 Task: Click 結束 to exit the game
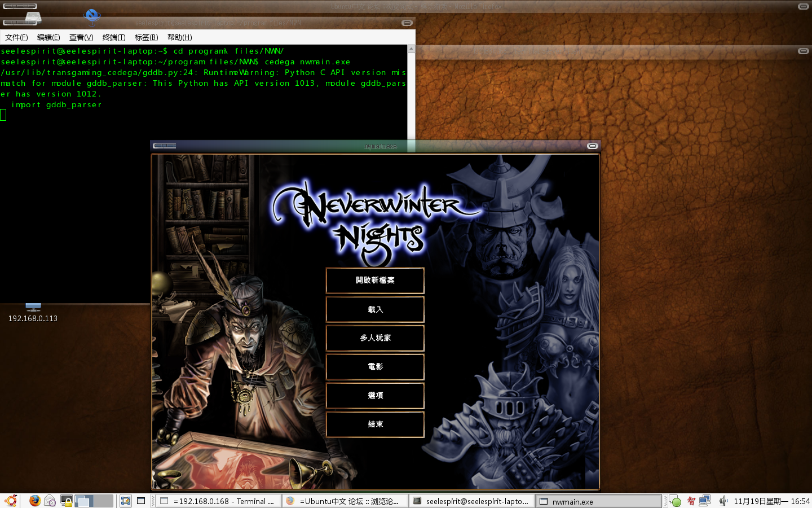[x=375, y=424]
